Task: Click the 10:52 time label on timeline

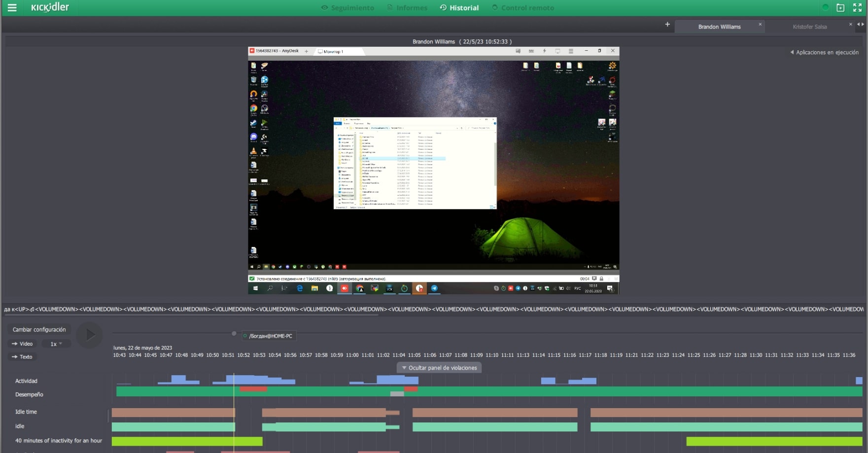Action: point(243,355)
